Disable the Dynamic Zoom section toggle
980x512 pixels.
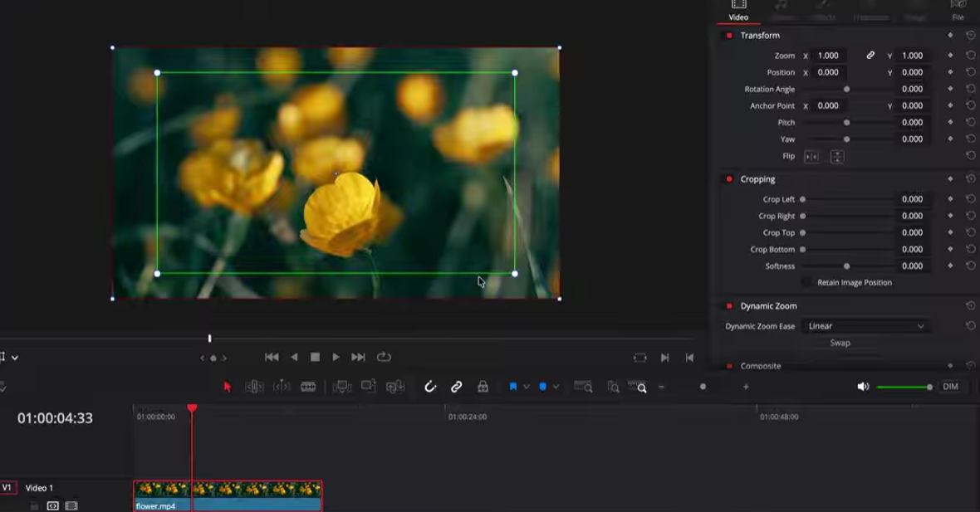(729, 306)
